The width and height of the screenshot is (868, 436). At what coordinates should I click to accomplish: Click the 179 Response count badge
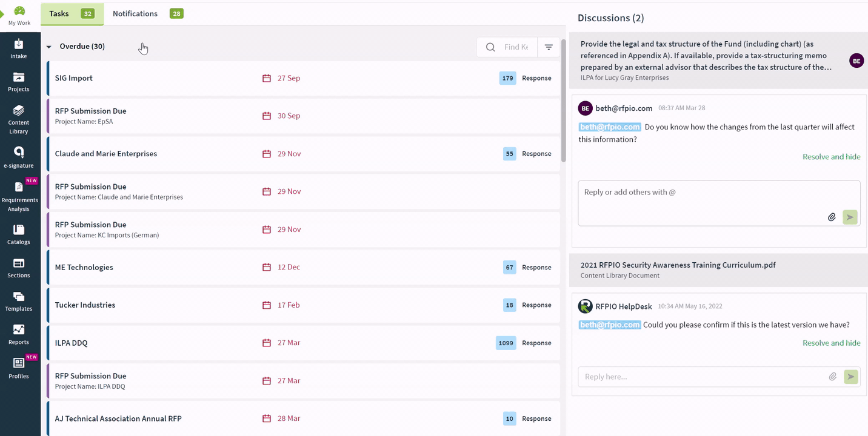coord(508,78)
